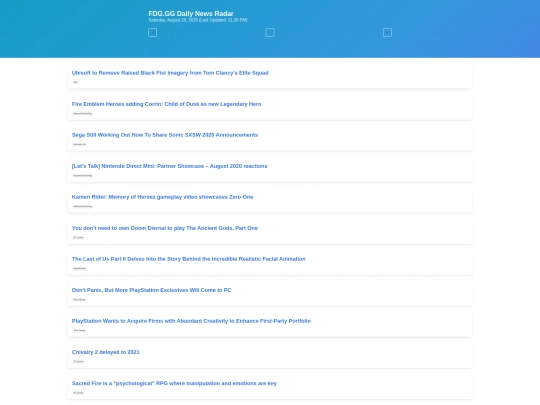Open Sega Sonic SXSW 2020 Announcements article

click(x=165, y=135)
